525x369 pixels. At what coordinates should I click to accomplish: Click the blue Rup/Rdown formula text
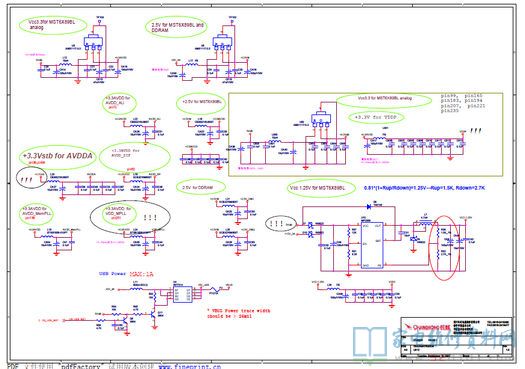pos(424,188)
